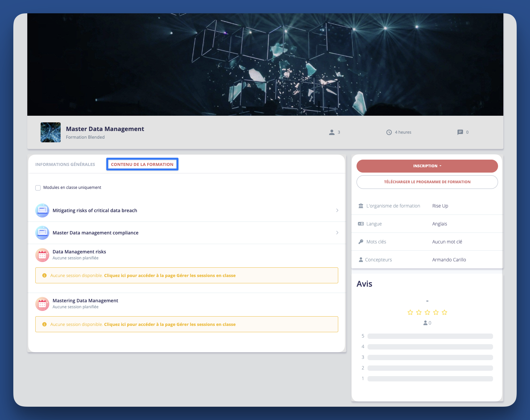The image size is (530, 420).
Task: Click Télécharger le programme de formation button
Action: [427, 182]
